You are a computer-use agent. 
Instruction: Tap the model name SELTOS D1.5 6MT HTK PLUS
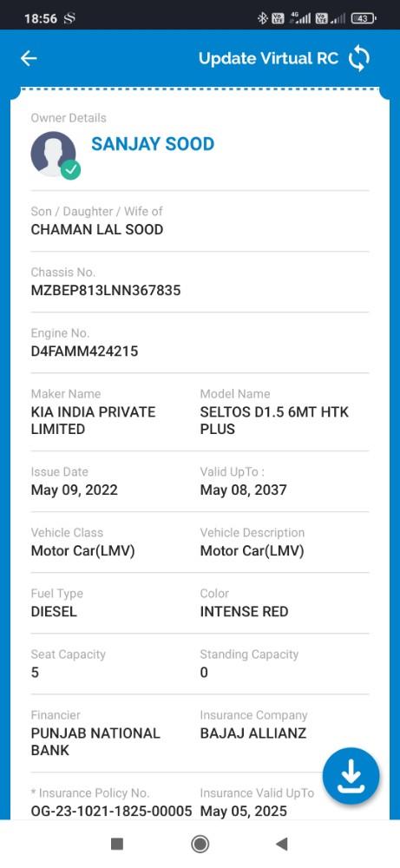click(x=274, y=421)
